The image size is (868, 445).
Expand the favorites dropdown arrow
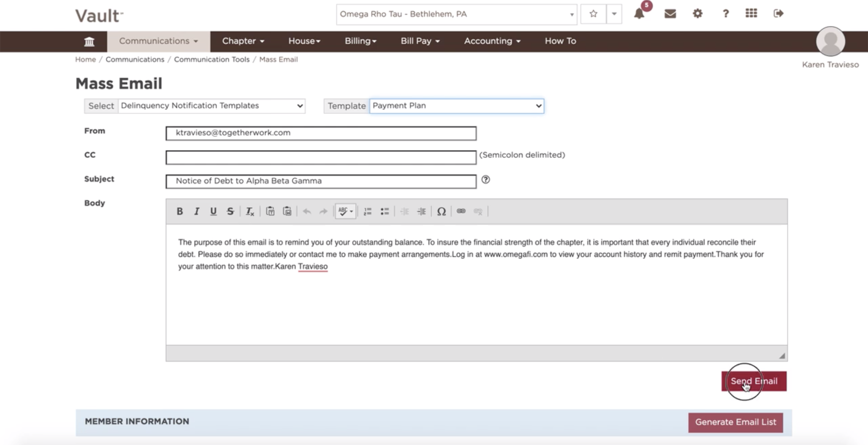pos(614,14)
